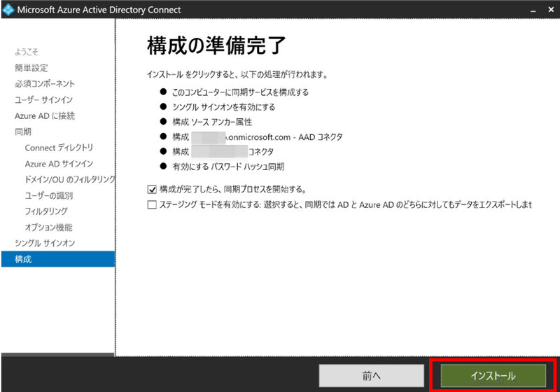Close the Azure AD Connect window
Screen dimensions: 560x392
[x=551, y=10]
